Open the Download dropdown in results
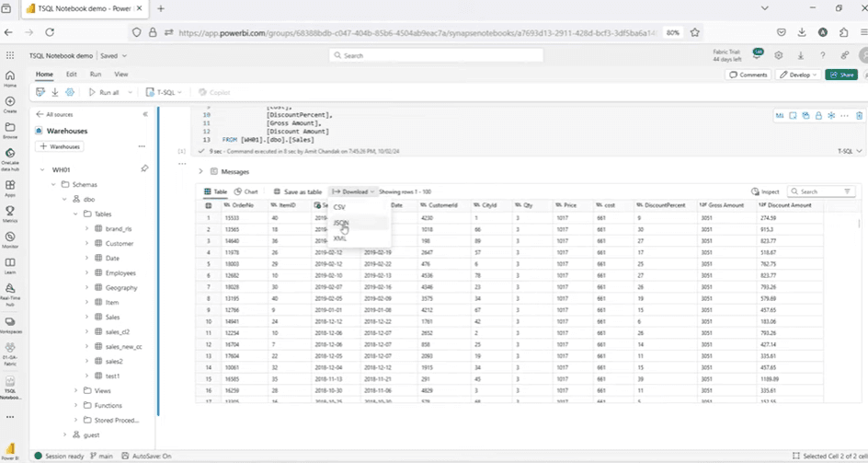Viewport: 868px width, 463px height. coord(354,191)
